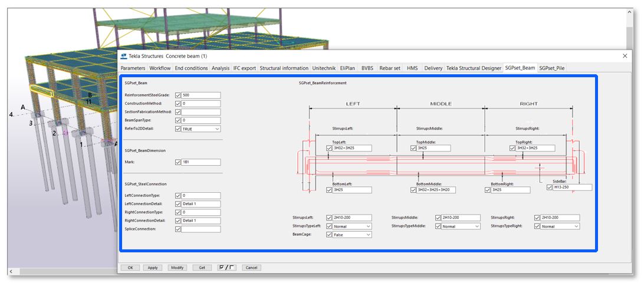Click the Tekla Structures logo in title bar

coord(124,56)
